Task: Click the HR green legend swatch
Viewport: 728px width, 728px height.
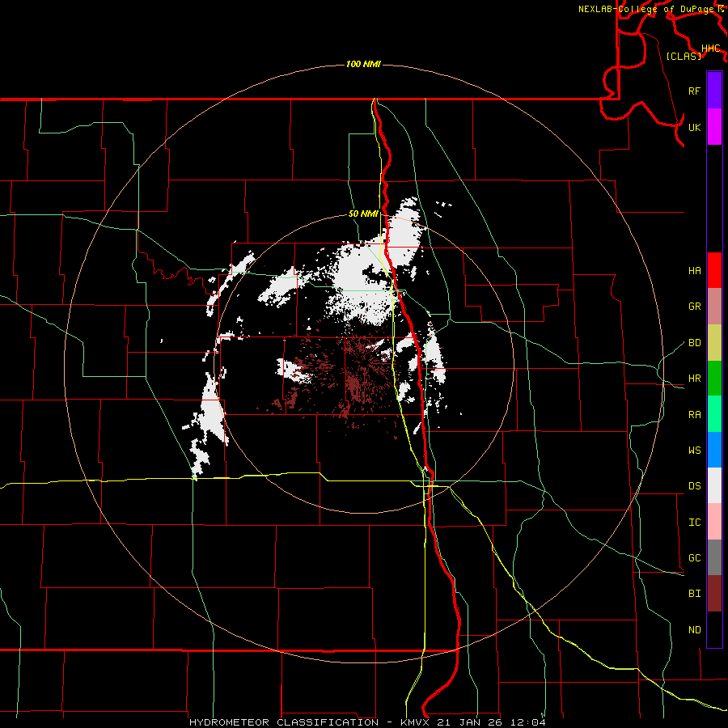Action: click(x=714, y=378)
